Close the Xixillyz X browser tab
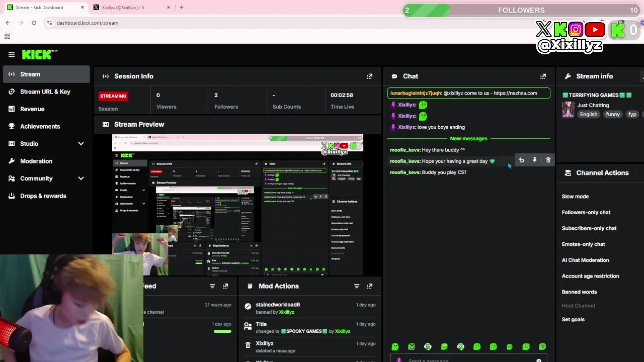 pyautogui.click(x=169, y=8)
